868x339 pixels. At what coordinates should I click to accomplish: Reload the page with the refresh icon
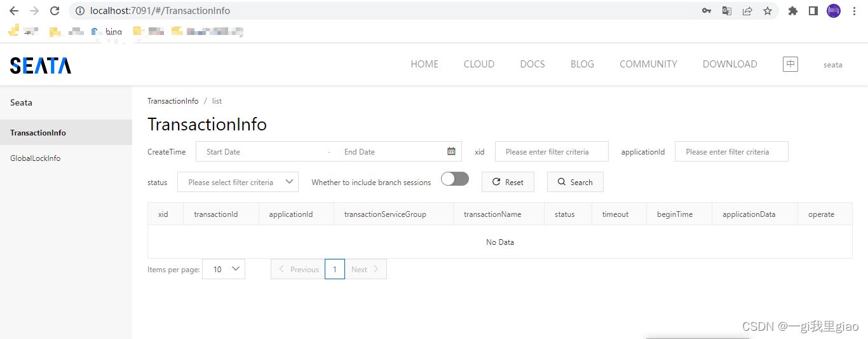click(x=55, y=11)
